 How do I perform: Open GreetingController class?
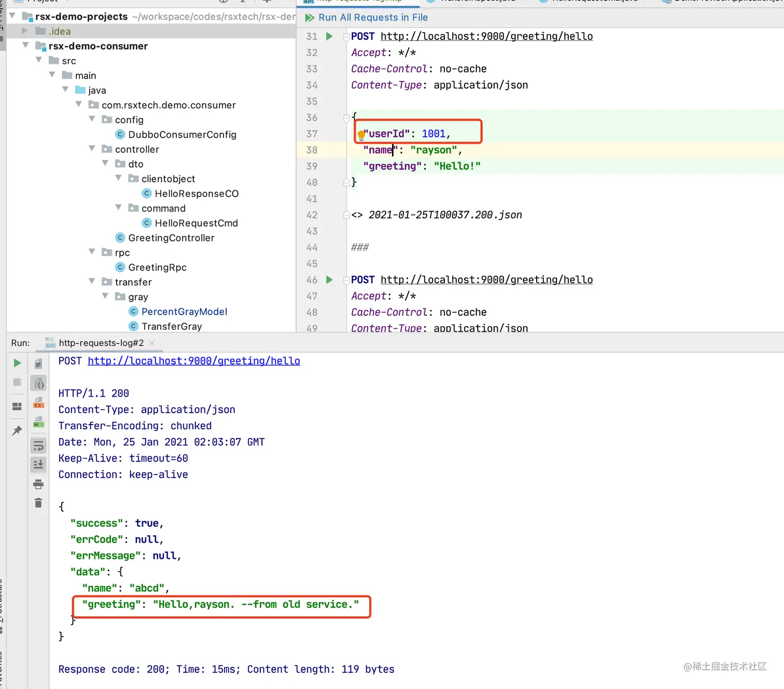[171, 238]
